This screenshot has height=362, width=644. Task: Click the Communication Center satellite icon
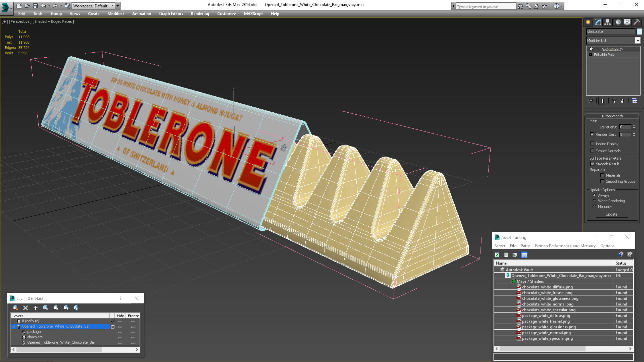tap(536, 6)
